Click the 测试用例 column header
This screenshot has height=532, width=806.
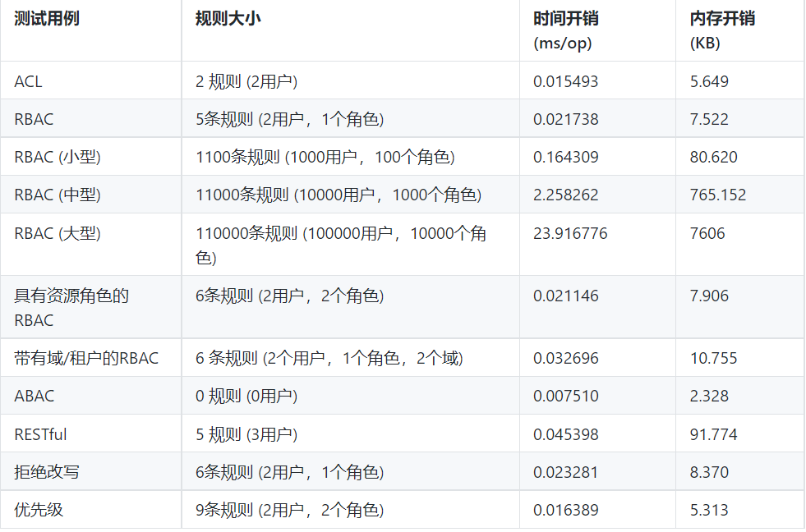coord(47,19)
